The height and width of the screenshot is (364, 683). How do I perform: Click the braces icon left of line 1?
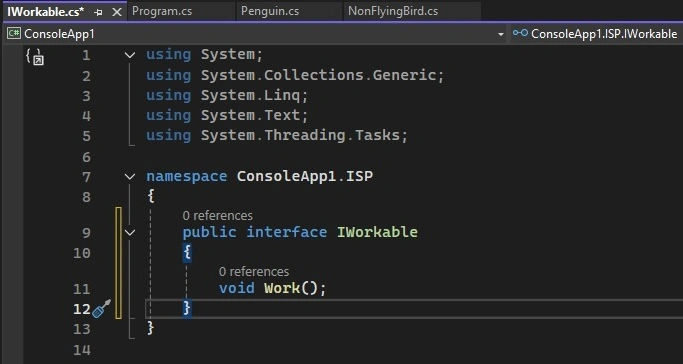[34, 57]
